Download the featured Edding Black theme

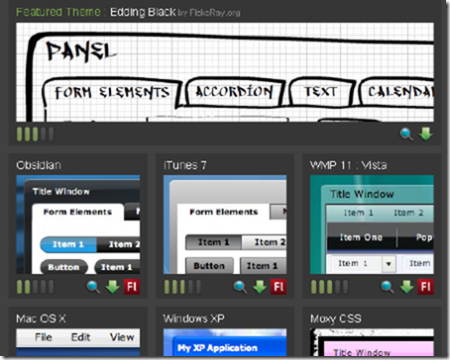[x=426, y=134]
